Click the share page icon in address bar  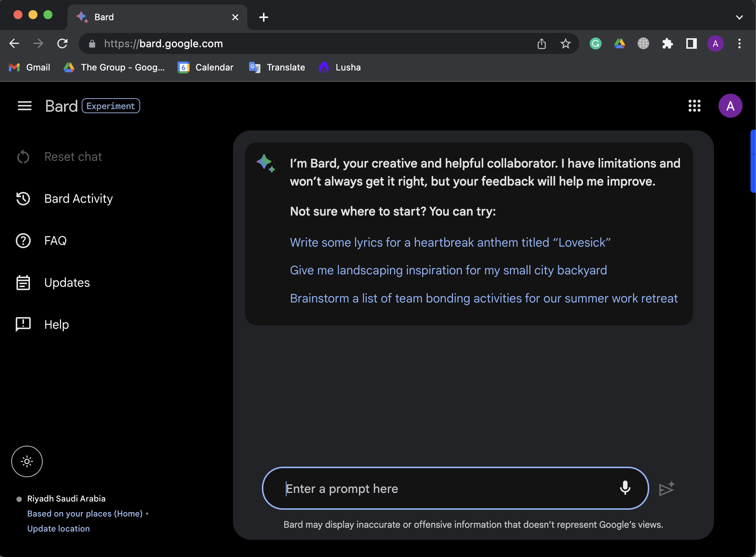[542, 43]
